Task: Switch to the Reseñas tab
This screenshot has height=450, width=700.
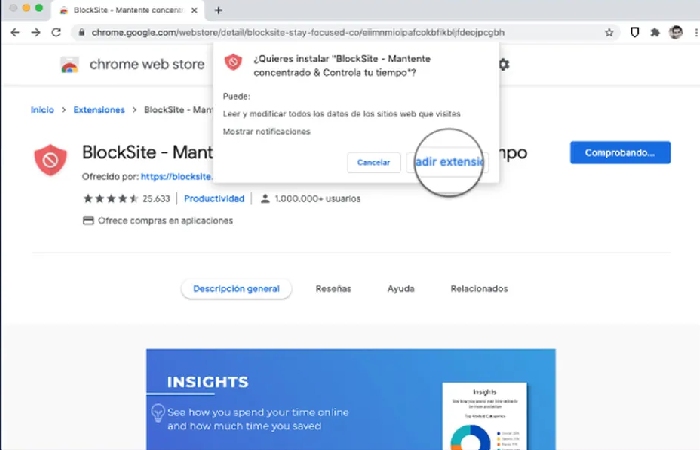Action: (x=333, y=289)
